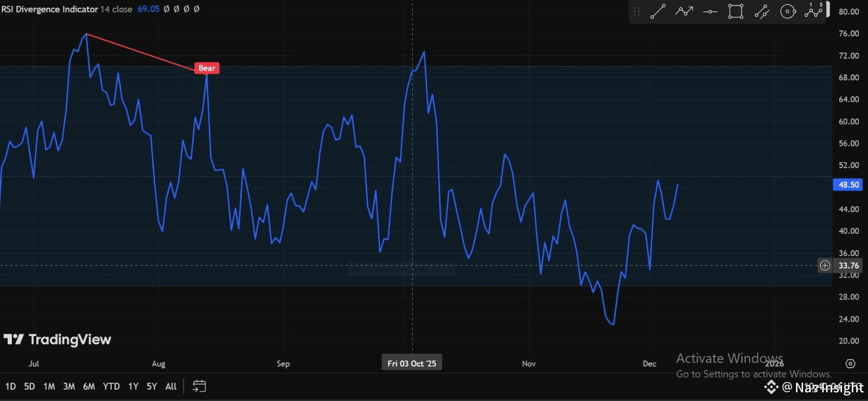Select the rectangle shape tool

tap(736, 11)
